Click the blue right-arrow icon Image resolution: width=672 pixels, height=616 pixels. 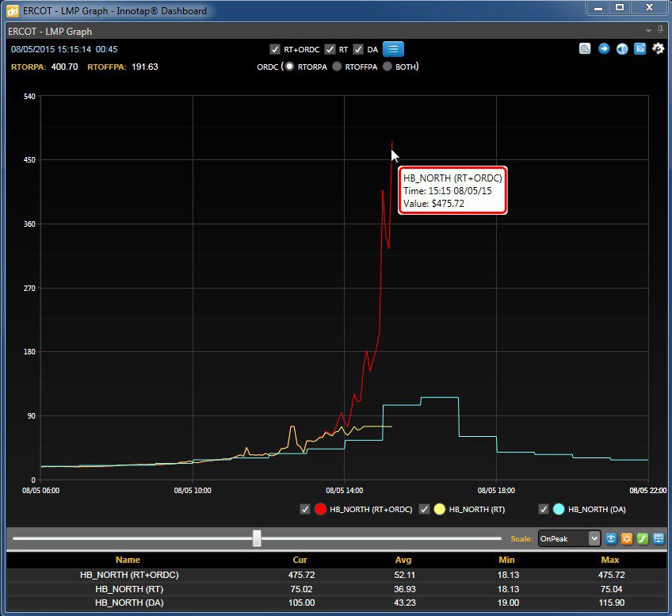pyautogui.click(x=603, y=49)
